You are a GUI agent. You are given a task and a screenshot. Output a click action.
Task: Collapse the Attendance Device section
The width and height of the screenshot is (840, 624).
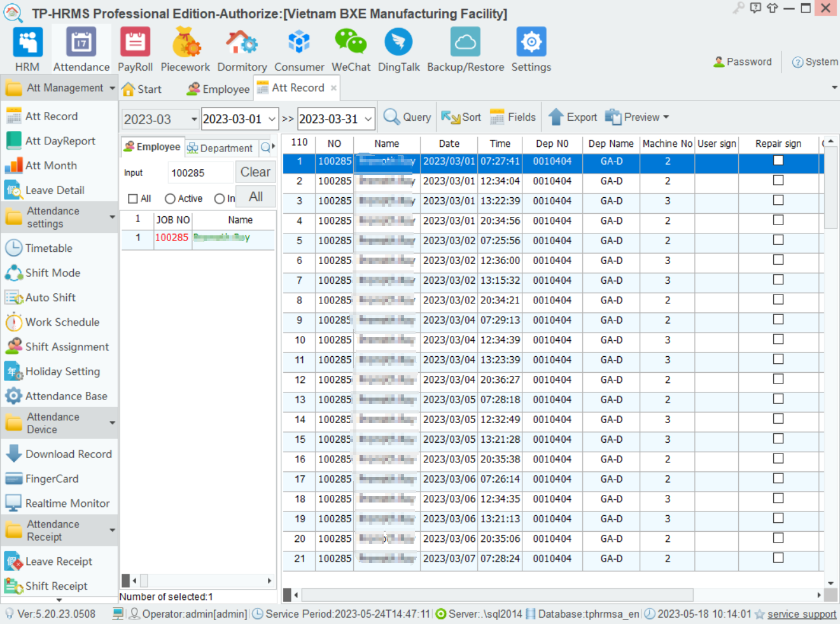pos(112,423)
